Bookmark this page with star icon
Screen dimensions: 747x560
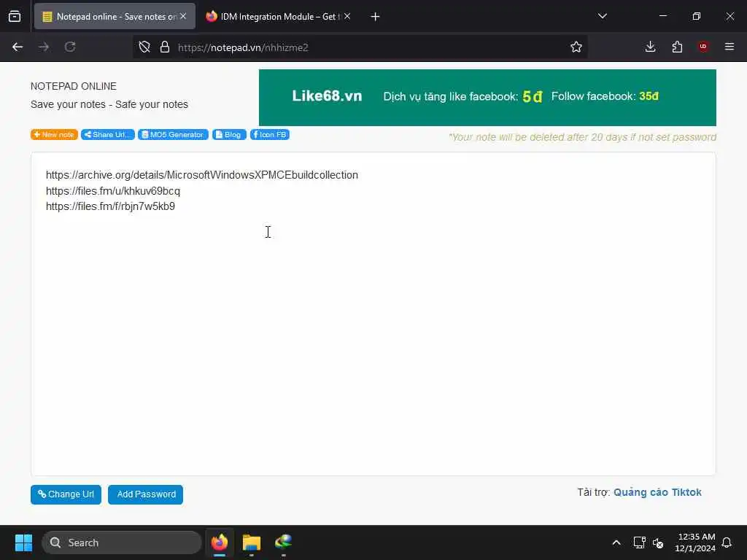point(576,47)
